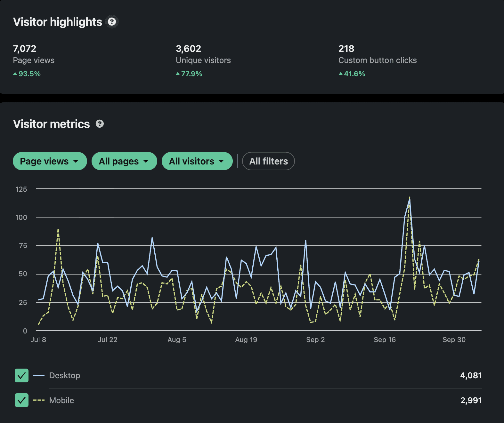This screenshot has width=504, height=423.
Task: Click the Jul 22 axis label
Action: click(108, 339)
